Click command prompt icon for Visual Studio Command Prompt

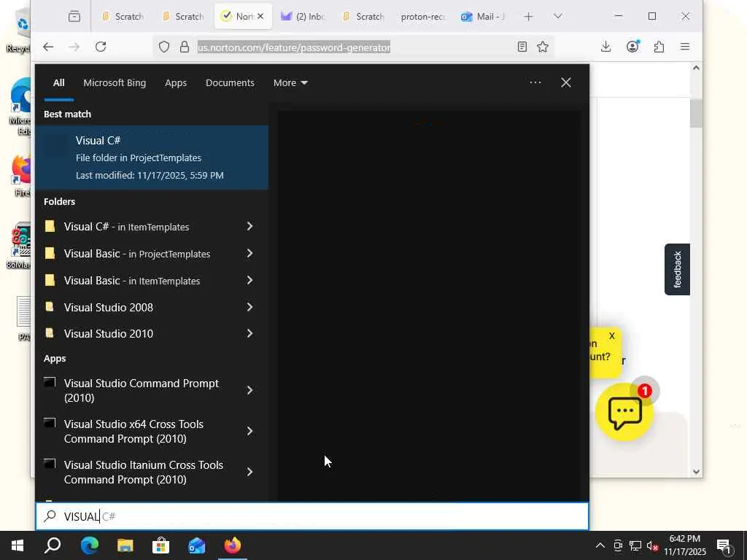(x=50, y=382)
